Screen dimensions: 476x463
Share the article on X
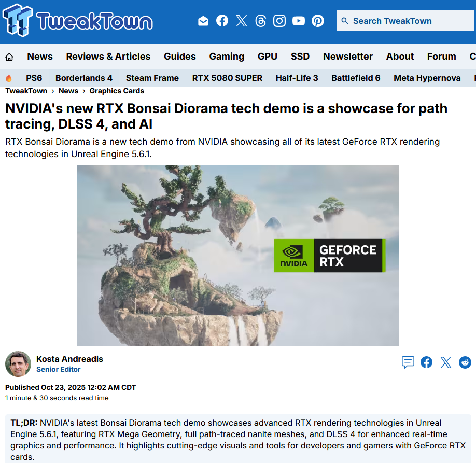pos(445,362)
